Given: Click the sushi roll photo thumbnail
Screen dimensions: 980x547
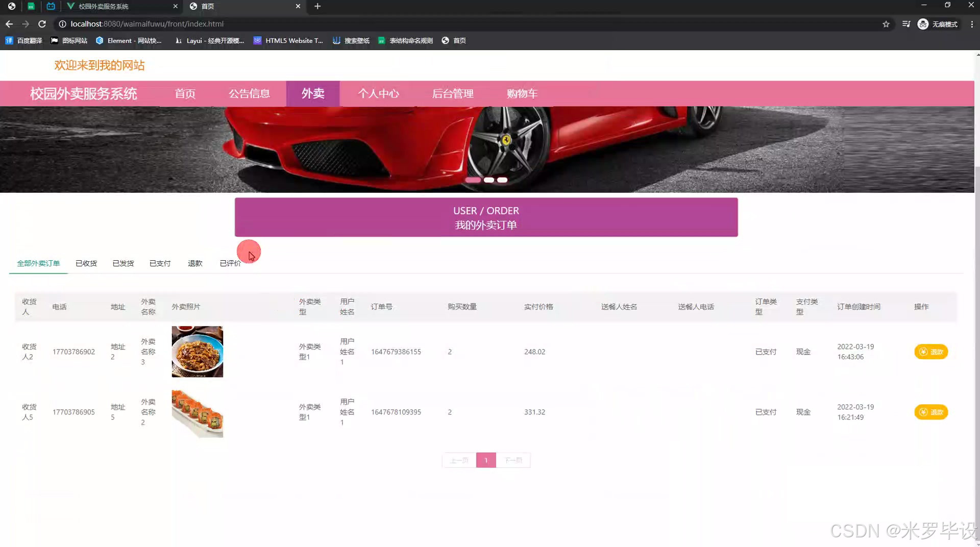Looking at the screenshot, I should tap(198, 413).
